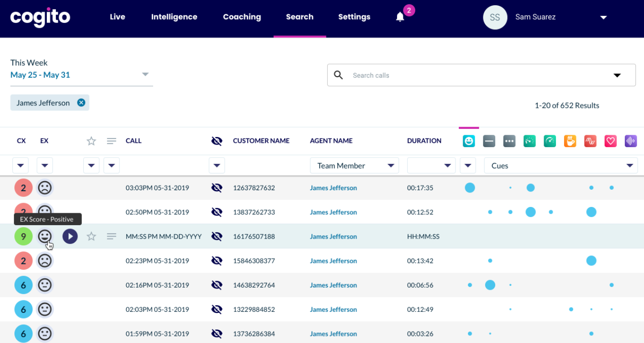Viewport: 644px width, 343px height.
Task: Open the Team Member dropdown
Action: click(355, 166)
